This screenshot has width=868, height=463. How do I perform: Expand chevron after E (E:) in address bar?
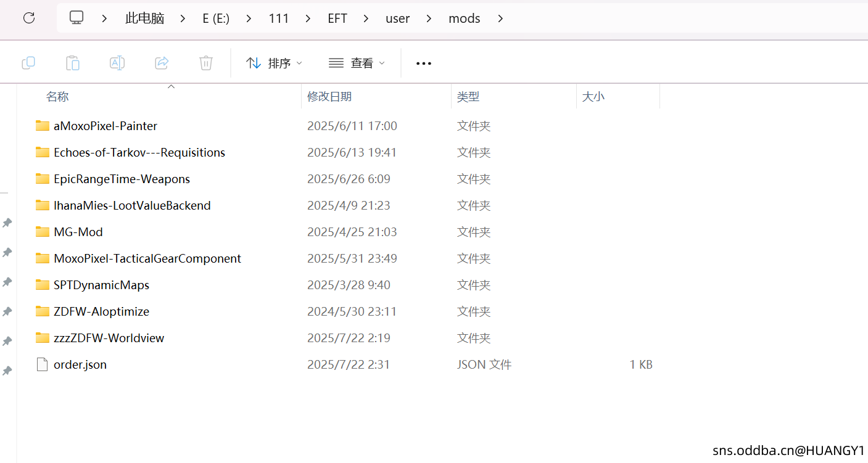249,18
